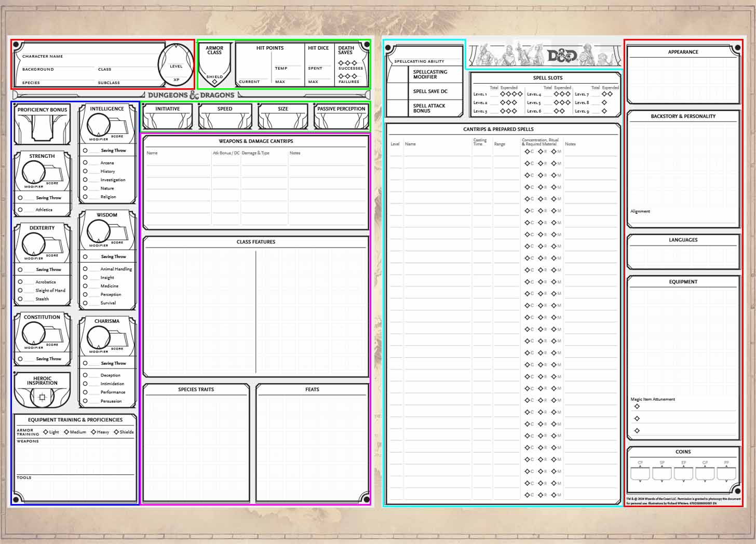Screen dimensions: 756x544
Task: Mark the Intelligence Saving Throw circle
Action: (85, 150)
